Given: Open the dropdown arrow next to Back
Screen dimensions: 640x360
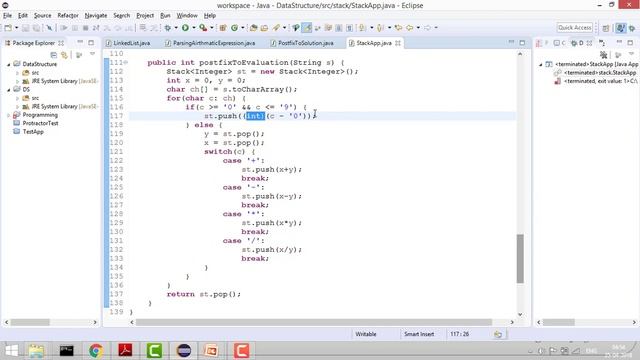Looking at the screenshot, I should pos(418,28).
